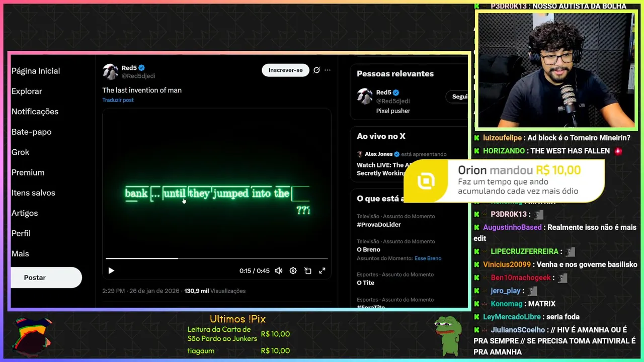644x362 pixels.
Task: Click Red5 verified badge on post header
Action: [x=142, y=68]
